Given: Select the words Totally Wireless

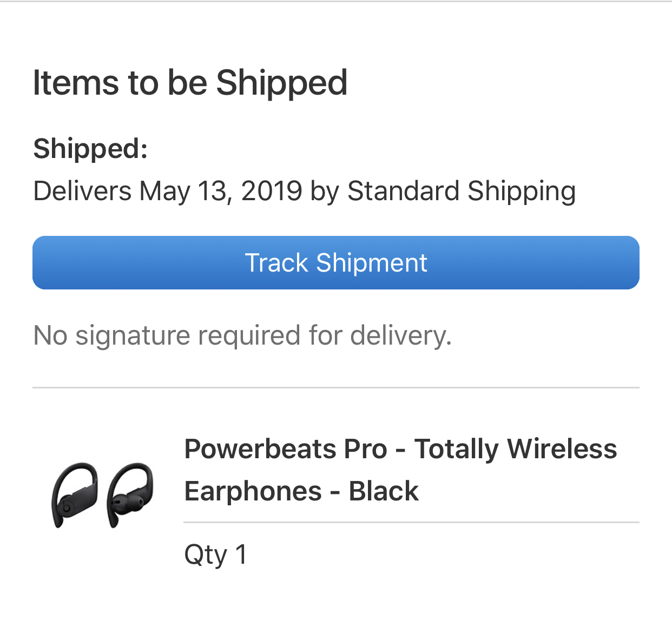Looking at the screenshot, I should point(516,449).
